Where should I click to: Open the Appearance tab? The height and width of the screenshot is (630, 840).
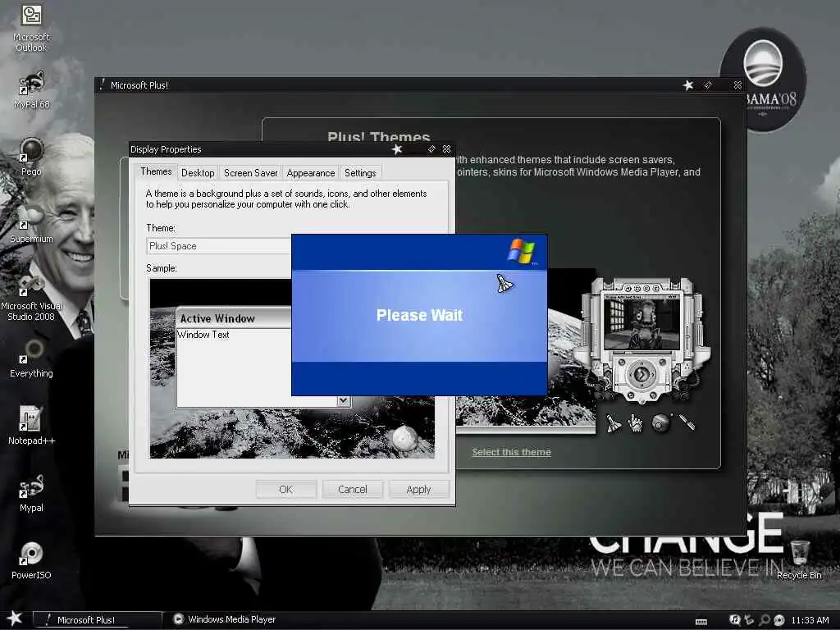pyautogui.click(x=311, y=172)
